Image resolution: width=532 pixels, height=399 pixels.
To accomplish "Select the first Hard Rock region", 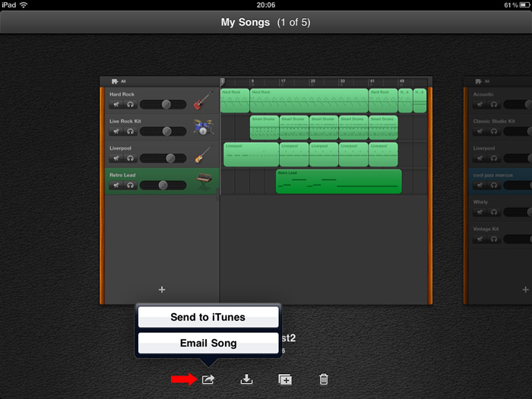I will 234,100.
